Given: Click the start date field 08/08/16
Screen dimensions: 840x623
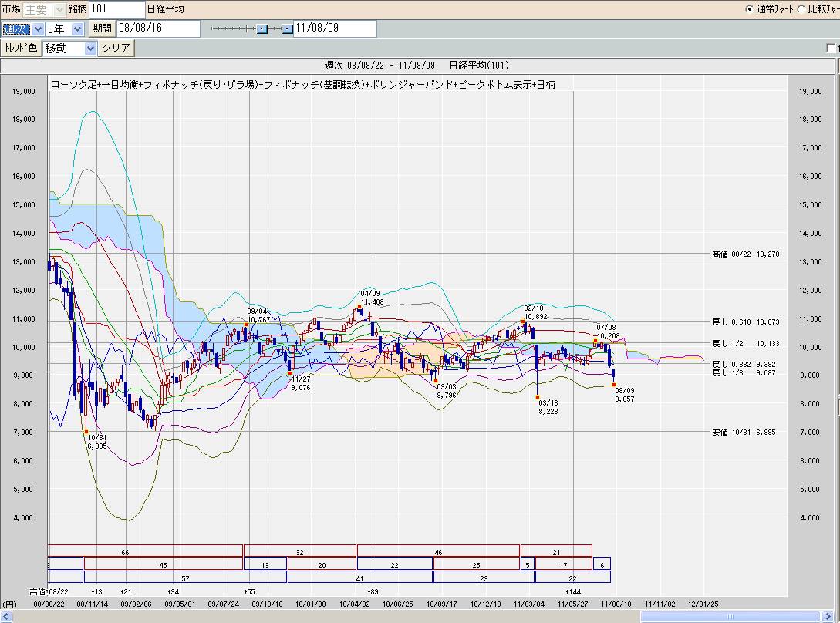Looking at the screenshot, I should pyautogui.click(x=159, y=29).
